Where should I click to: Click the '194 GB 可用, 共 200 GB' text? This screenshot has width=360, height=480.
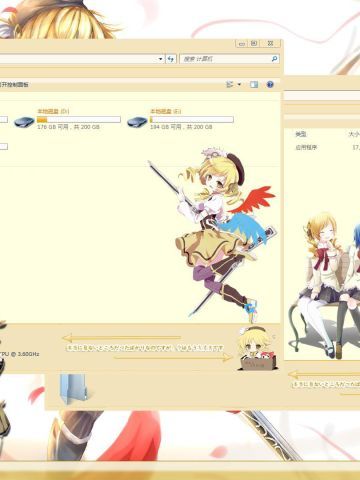(181, 127)
